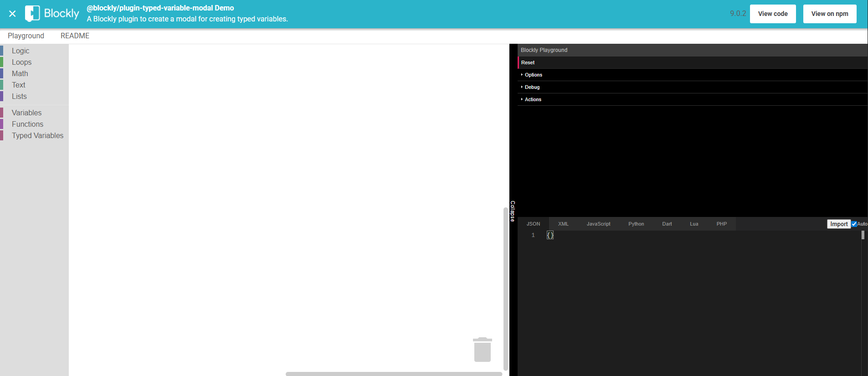Select the JavaScript code tab
This screenshot has width=868, height=376.
[x=598, y=224]
